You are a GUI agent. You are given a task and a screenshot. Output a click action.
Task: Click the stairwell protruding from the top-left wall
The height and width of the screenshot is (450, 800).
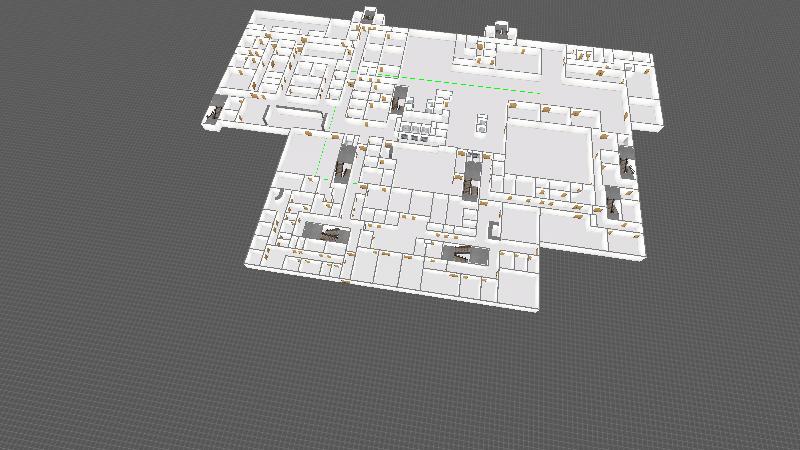[370, 16]
